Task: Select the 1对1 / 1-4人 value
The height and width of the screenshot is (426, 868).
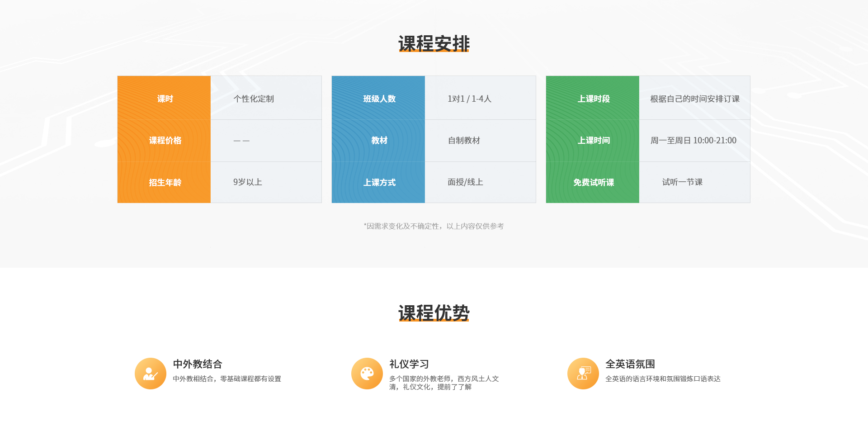Action: [x=469, y=99]
